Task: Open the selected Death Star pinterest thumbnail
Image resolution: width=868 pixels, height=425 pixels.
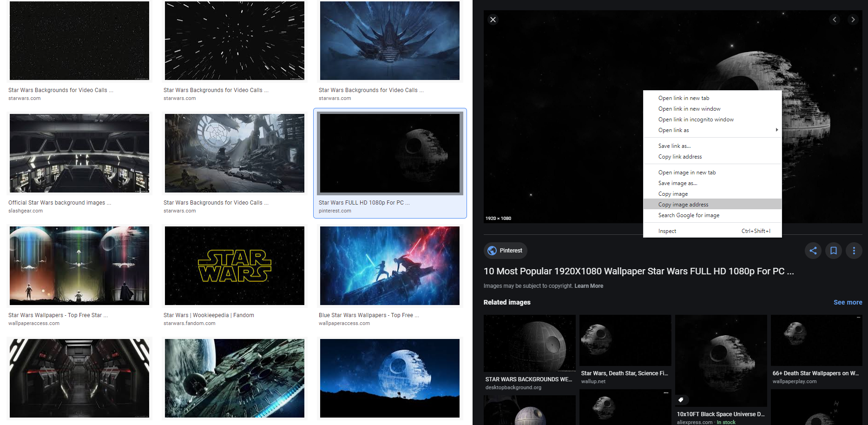Action: click(390, 153)
